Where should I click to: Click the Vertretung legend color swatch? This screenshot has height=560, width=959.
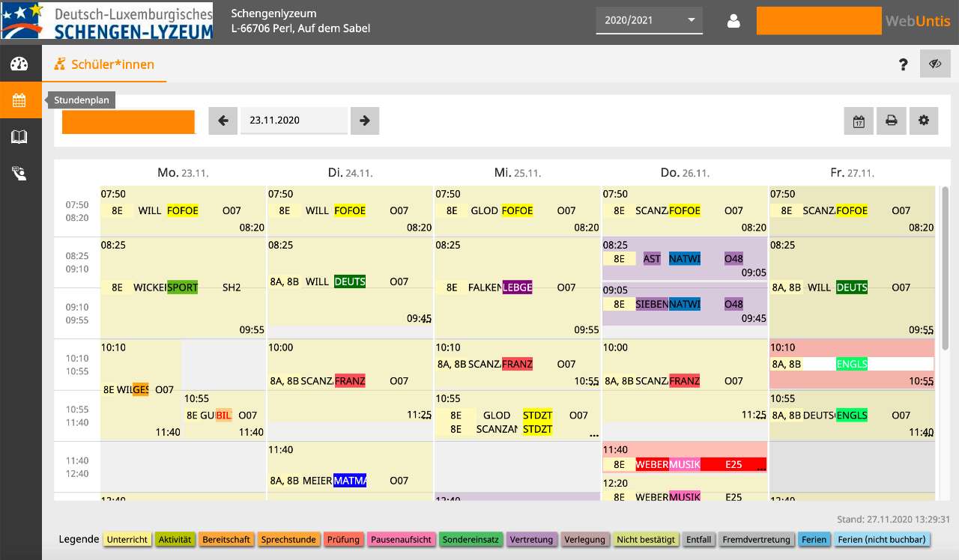tap(530, 539)
